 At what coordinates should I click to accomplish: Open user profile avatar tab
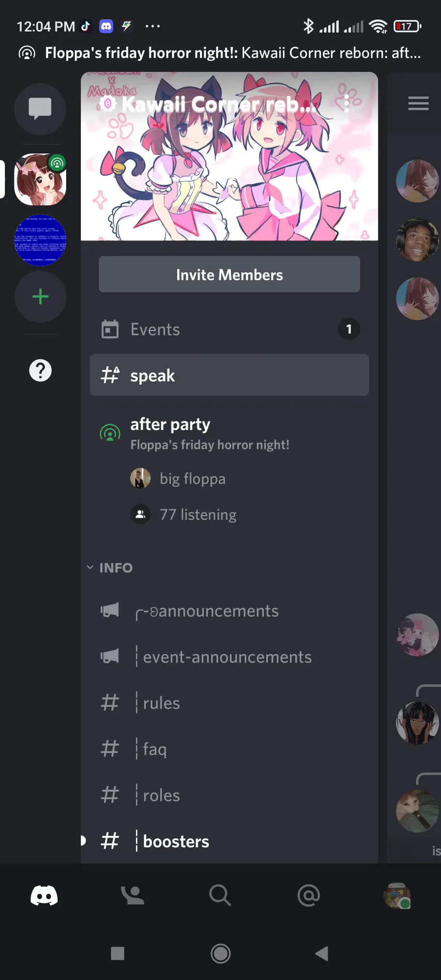coord(397,896)
